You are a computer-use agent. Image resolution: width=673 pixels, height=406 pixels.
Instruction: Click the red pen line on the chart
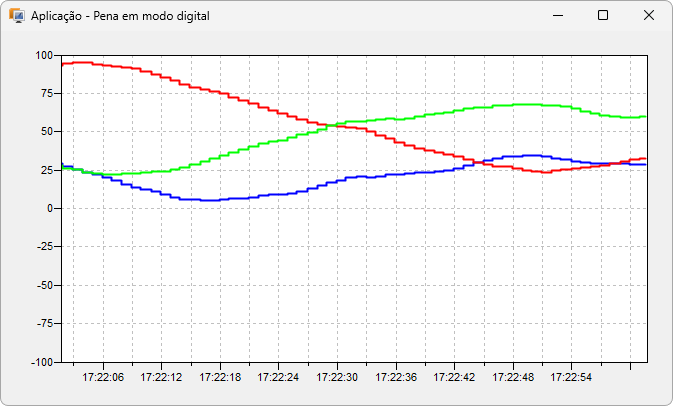[x=200, y=88]
